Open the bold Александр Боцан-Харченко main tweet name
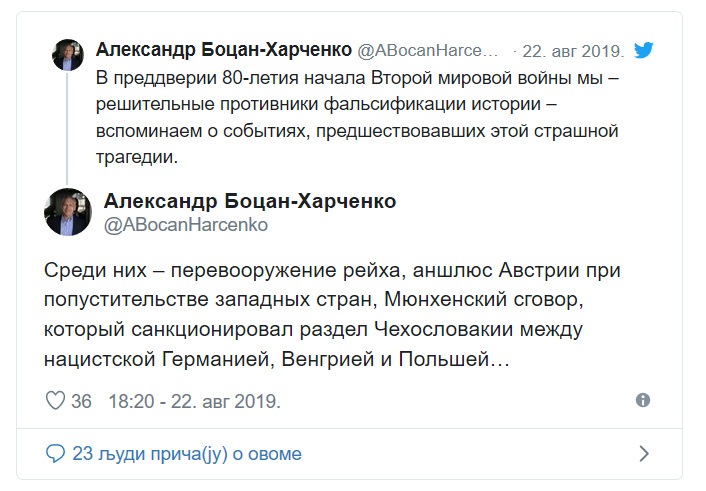This screenshot has width=706, height=491. pos(250,201)
